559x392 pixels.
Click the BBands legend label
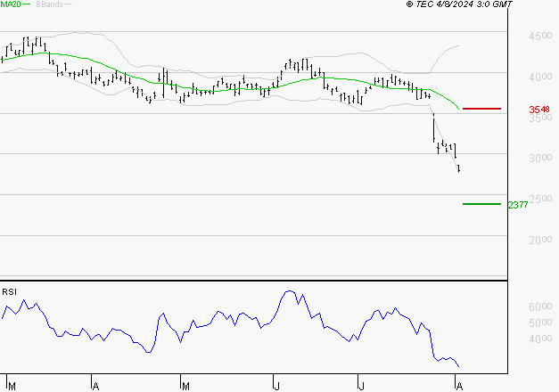coord(50,4)
